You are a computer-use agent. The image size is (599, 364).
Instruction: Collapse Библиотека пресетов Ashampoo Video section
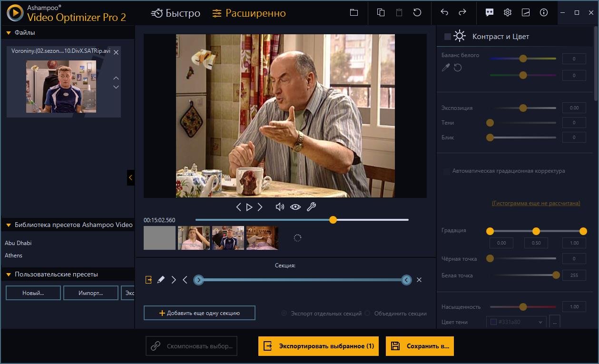pos(9,225)
